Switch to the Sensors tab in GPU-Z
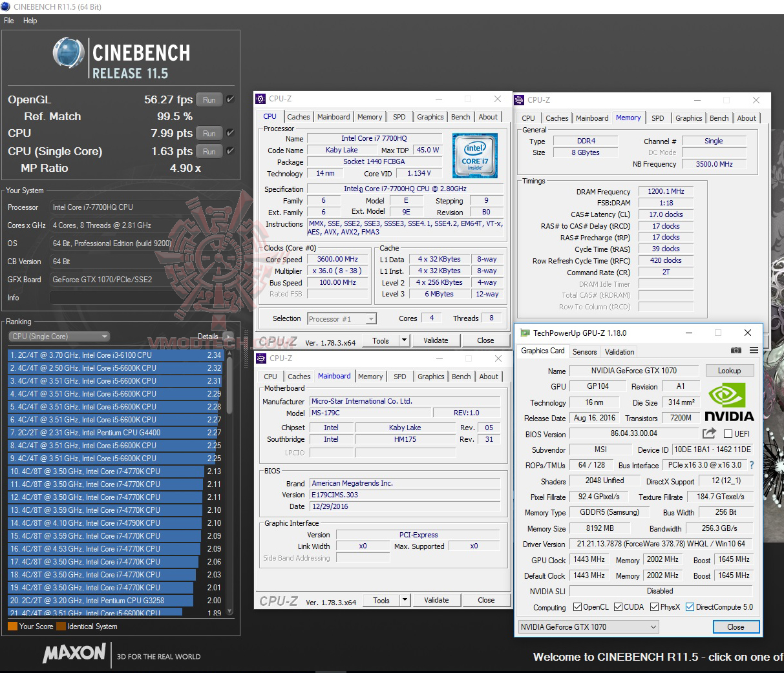Screen dimensions: 784x673 click(x=585, y=351)
